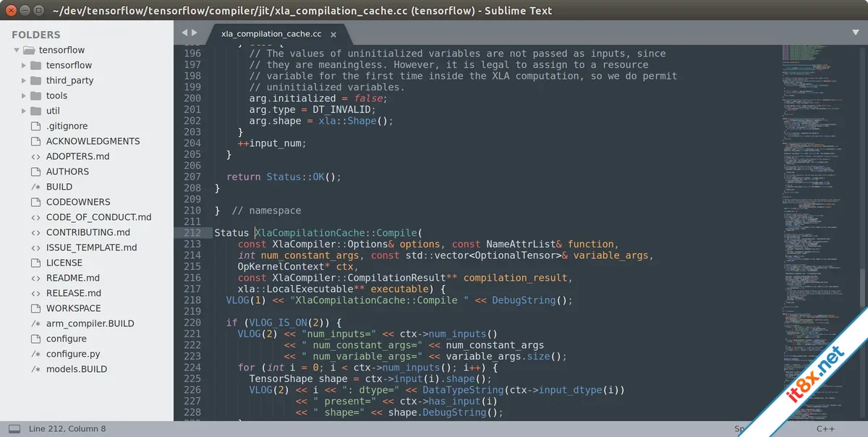Click the configure.py source file icon

tap(35, 354)
